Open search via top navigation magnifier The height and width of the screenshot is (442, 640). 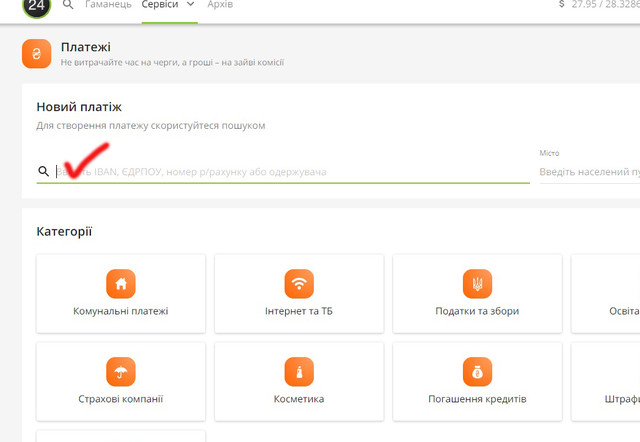pyautogui.click(x=68, y=5)
